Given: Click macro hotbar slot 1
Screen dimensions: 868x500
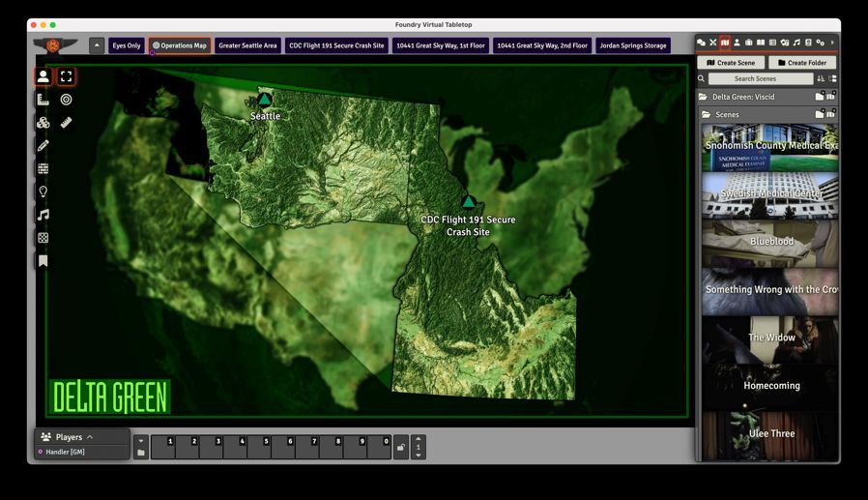Looking at the screenshot, I should pyautogui.click(x=163, y=447).
